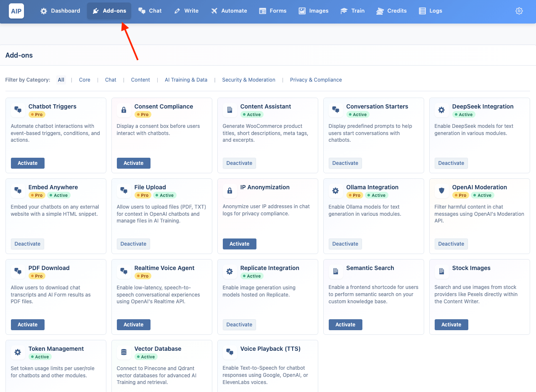Click the Pro badge on Realtime Voice Agent

point(143,276)
